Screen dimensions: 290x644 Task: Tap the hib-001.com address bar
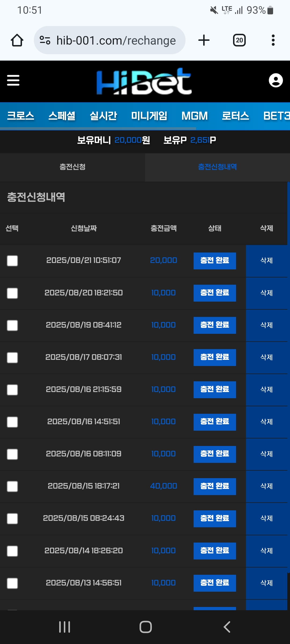(x=116, y=40)
